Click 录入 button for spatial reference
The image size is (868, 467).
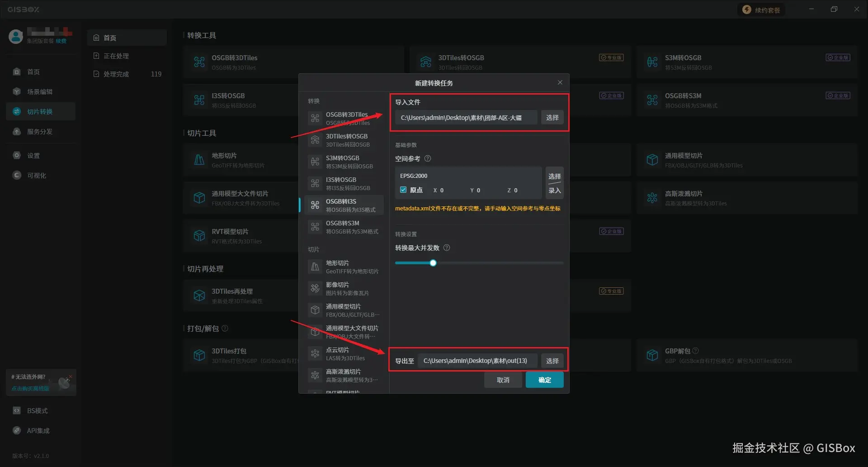pos(555,191)
